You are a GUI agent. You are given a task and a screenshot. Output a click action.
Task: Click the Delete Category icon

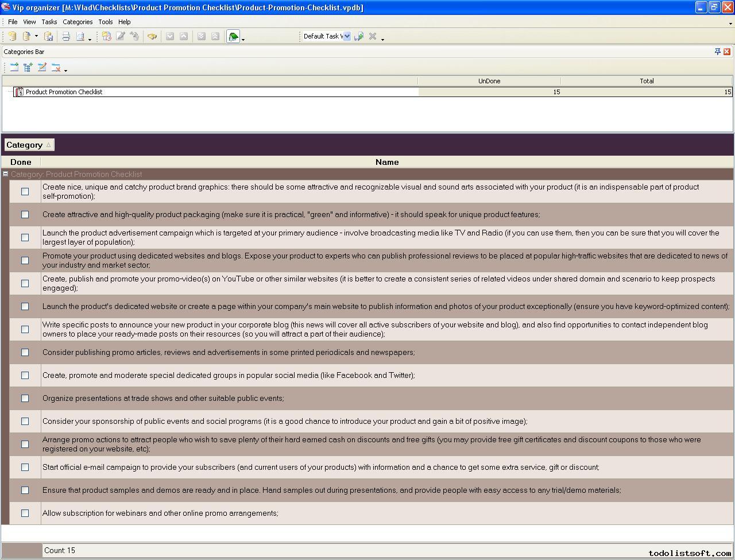point(56,68)
